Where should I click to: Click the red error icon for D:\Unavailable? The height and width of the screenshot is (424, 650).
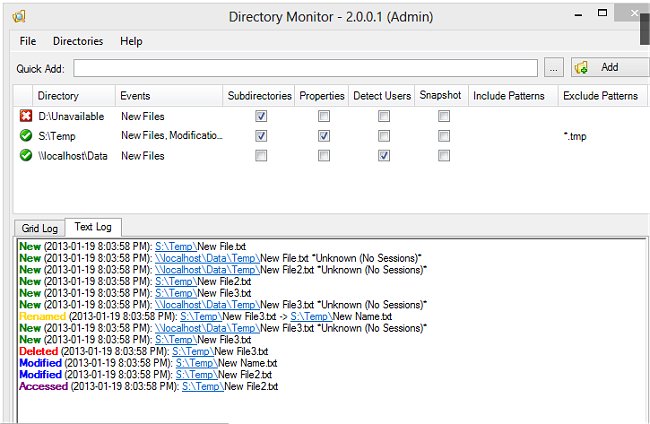pyautogui.click(x=25, y=116)
